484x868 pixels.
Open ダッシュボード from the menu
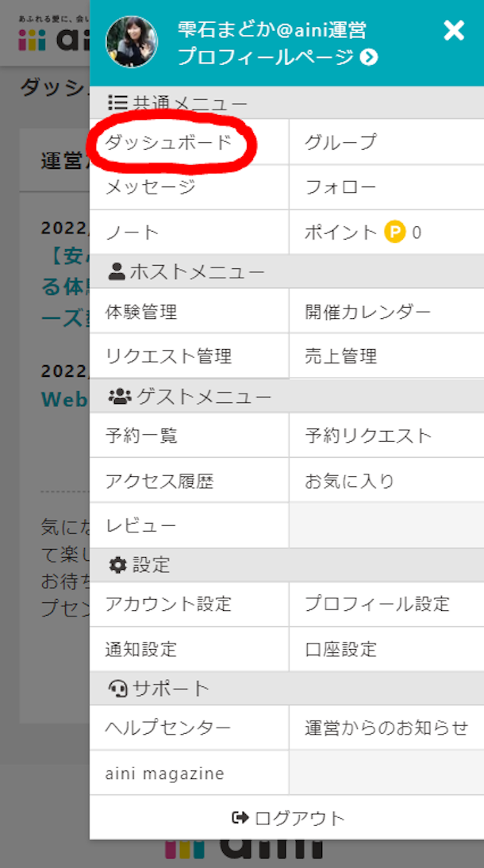(169, 143)
